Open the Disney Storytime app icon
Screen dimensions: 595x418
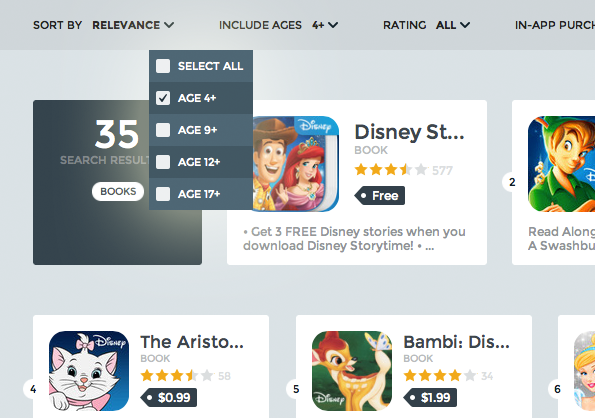[x=296, y=163]
